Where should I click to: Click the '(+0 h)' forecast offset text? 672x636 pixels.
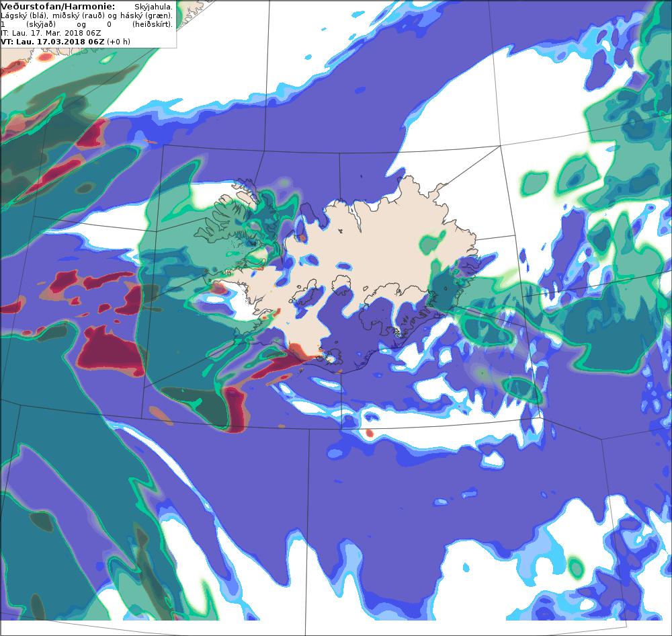click(x=119, y=42)
